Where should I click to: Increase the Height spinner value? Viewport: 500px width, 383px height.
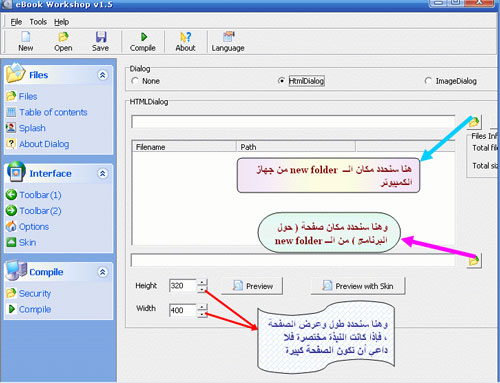click(x=202, y=282)
